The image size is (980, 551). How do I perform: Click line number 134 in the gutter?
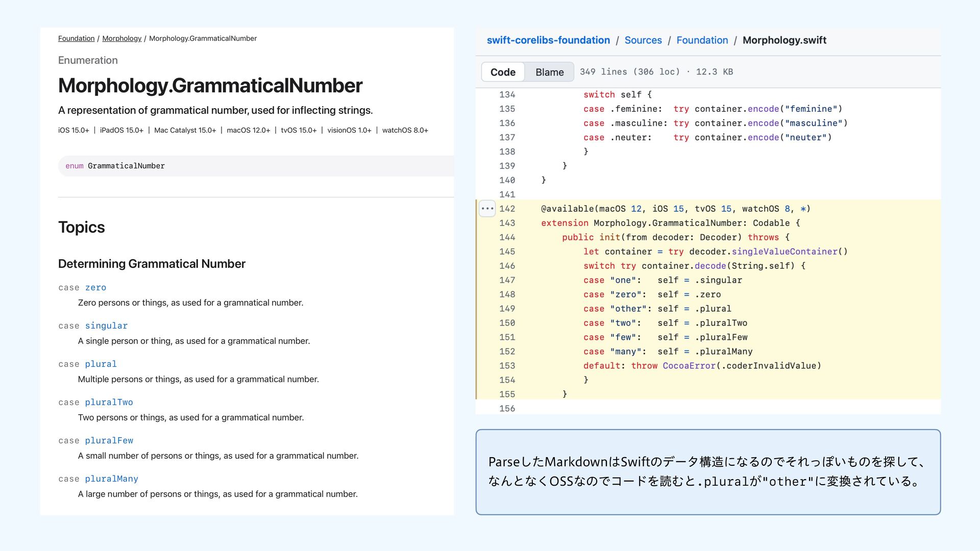[x=507, y=95]
